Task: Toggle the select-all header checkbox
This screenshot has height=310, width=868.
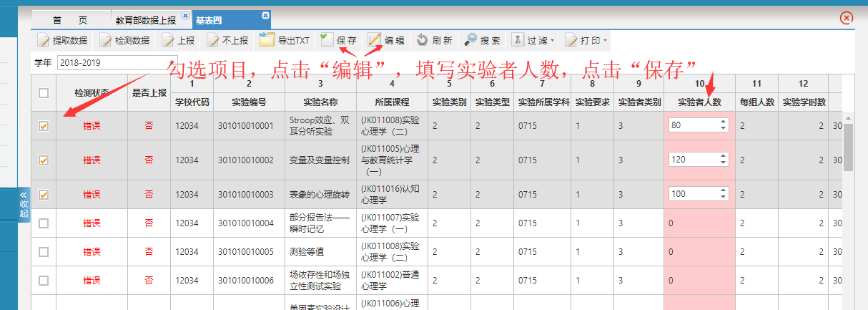Action: point(44,93)
